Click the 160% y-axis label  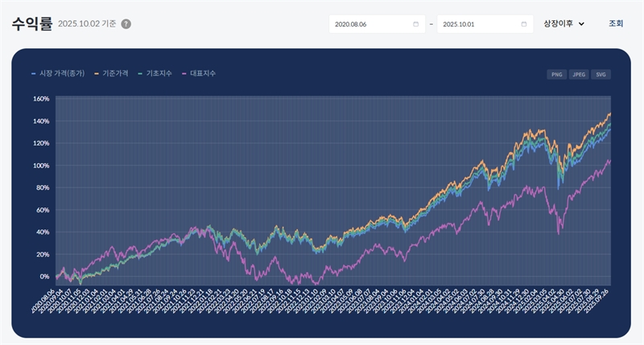(41, 99)
